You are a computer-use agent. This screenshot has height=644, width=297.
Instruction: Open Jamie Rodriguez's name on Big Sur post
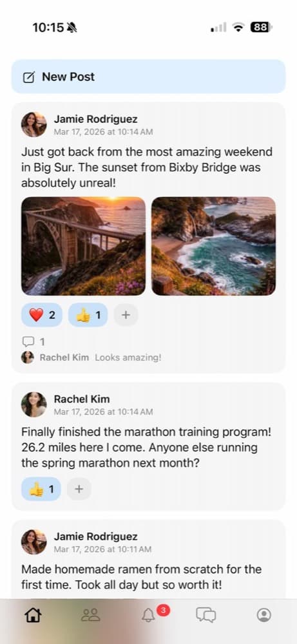pos(96,119)
